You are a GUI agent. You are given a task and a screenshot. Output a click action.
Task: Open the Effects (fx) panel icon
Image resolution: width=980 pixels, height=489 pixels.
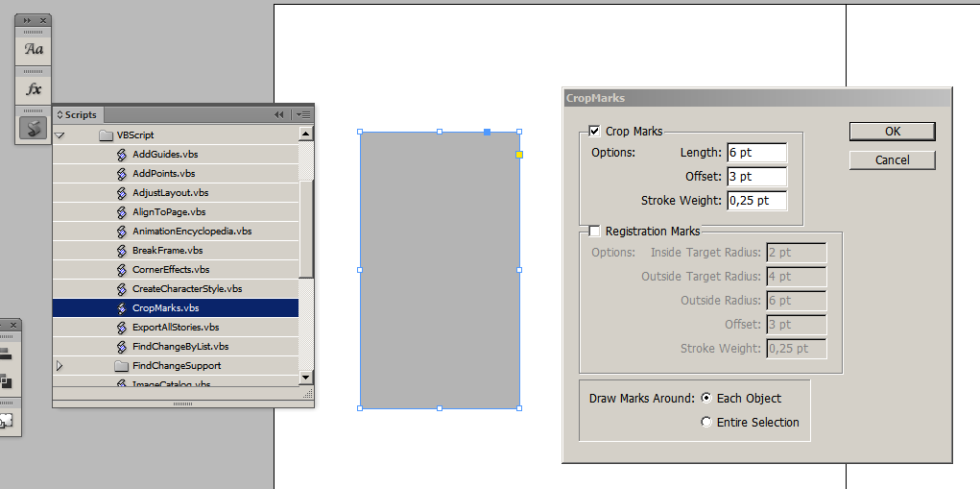point(34,88)
